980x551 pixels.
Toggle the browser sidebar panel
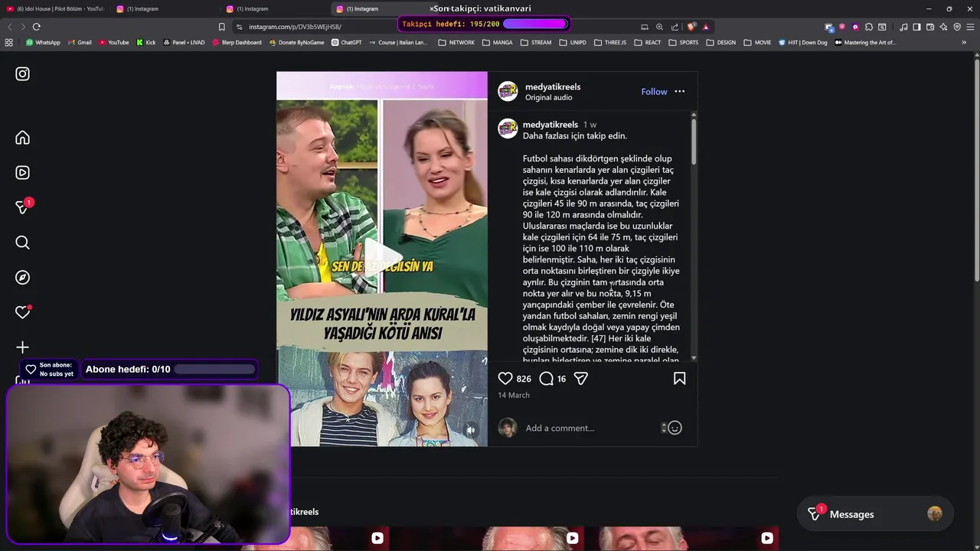[x=916, y=27]
